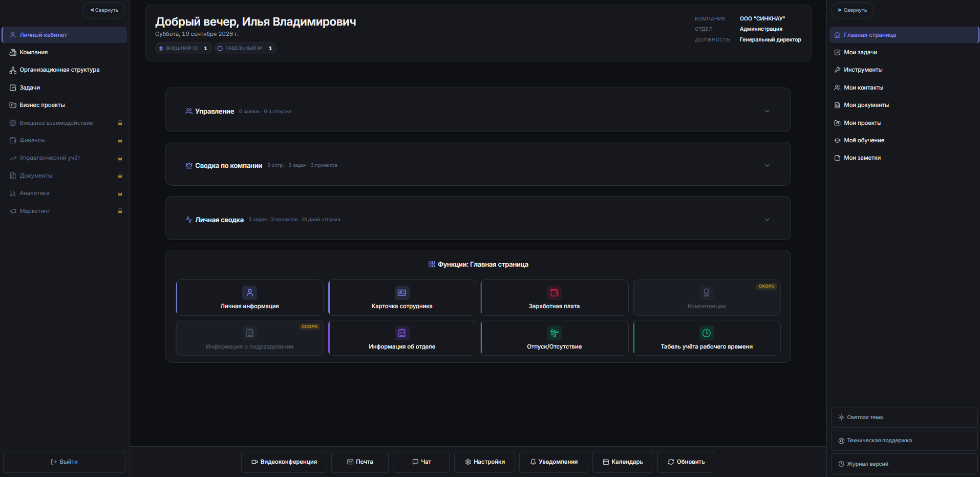This screenshot has height=477, width=980.
Task: Open Организационная структура menu item
Action: 65,70
